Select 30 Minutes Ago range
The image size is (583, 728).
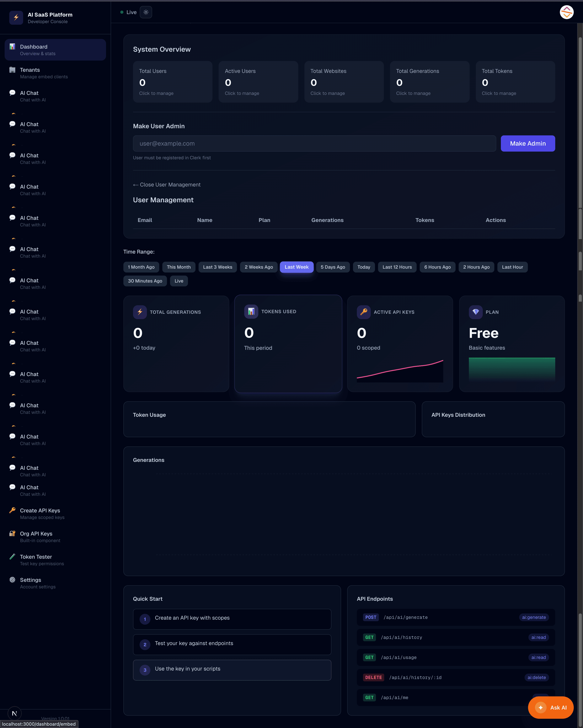tap(145, 281)
